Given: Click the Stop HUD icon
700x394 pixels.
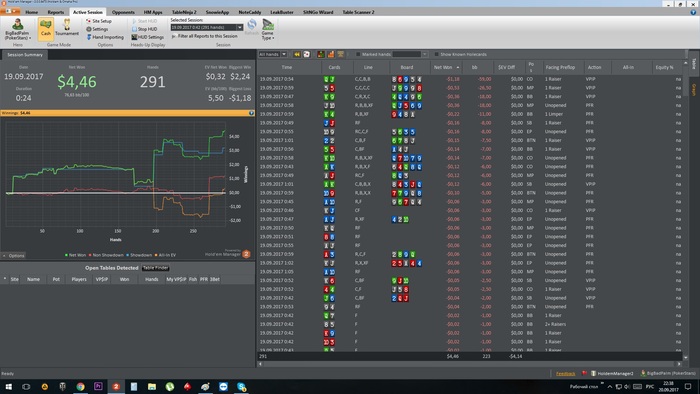Looking at the screenshot, I should 144,29.
